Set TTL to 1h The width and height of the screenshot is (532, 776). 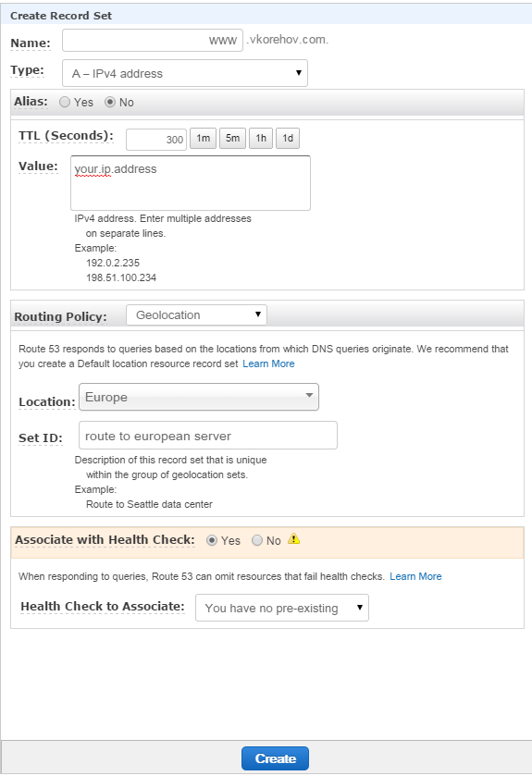coord(261,138)
